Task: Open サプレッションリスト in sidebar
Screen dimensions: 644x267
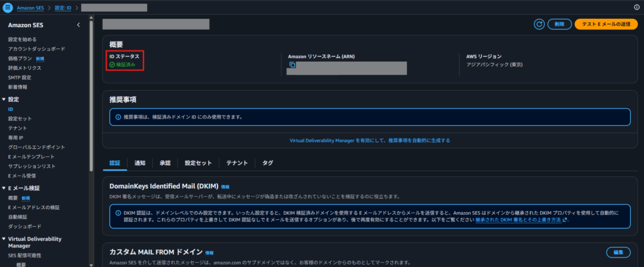Action: pyautogui.click(x=32, y=166)
